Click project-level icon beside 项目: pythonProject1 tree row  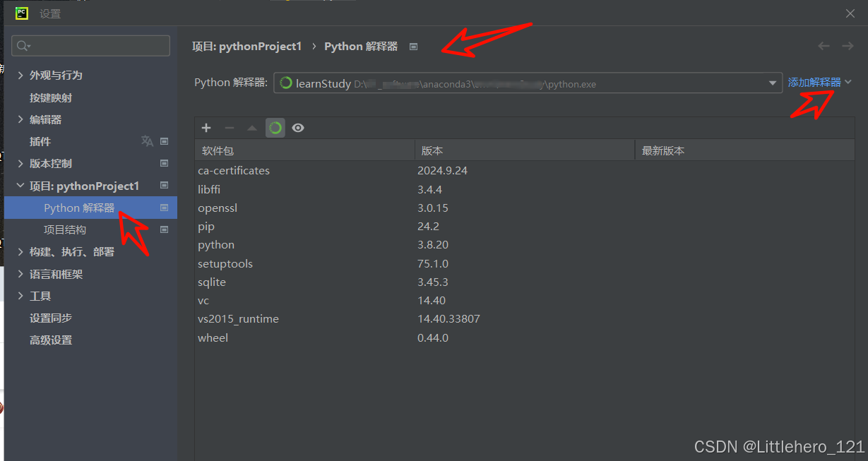click(x=165, y=186)
